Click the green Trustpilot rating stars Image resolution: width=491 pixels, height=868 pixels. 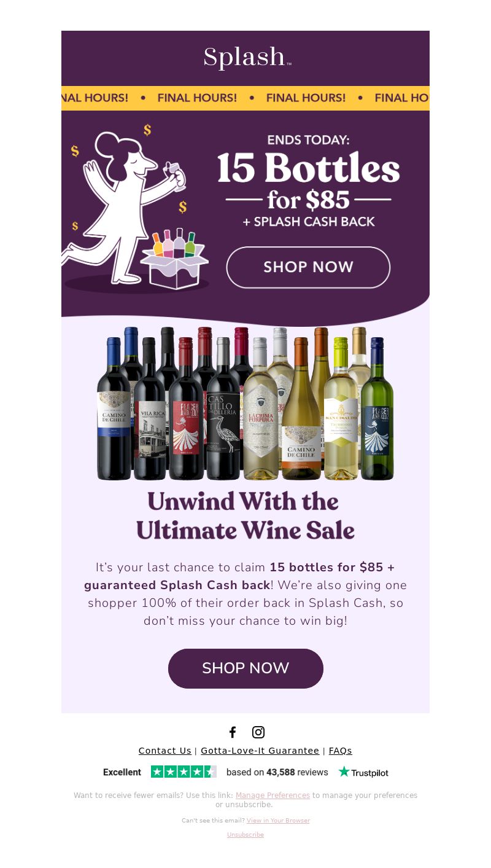tap(184, 772)
